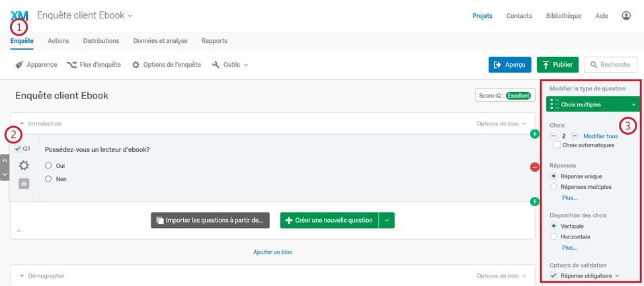Click the Enquête client Ebook survey heading
The width and height of the screenshot is (644, 286).
pyautogui.click(x=61, y=96)
